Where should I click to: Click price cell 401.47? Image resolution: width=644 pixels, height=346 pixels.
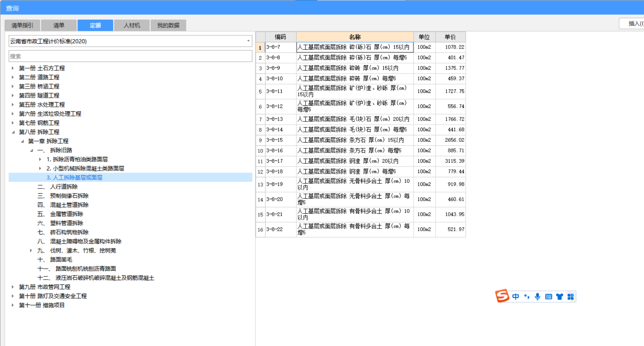pyautogui.click(x=450, y=58)
